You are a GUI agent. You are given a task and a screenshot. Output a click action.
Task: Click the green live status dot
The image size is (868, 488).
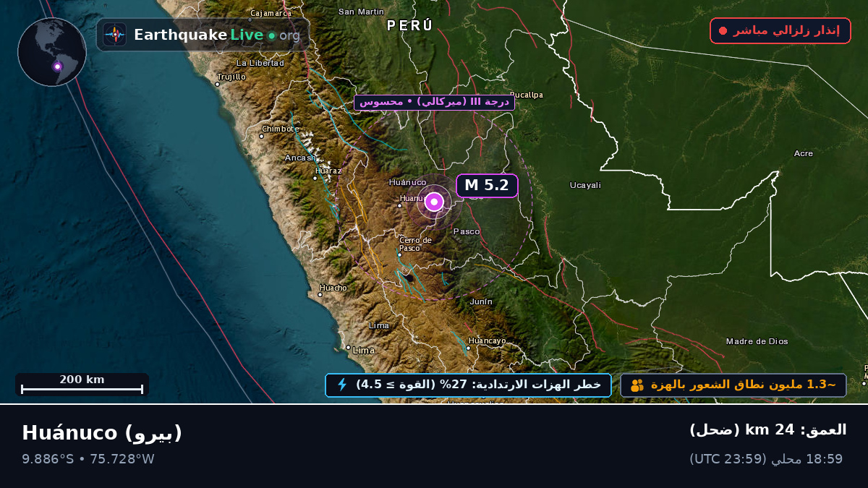271,35
